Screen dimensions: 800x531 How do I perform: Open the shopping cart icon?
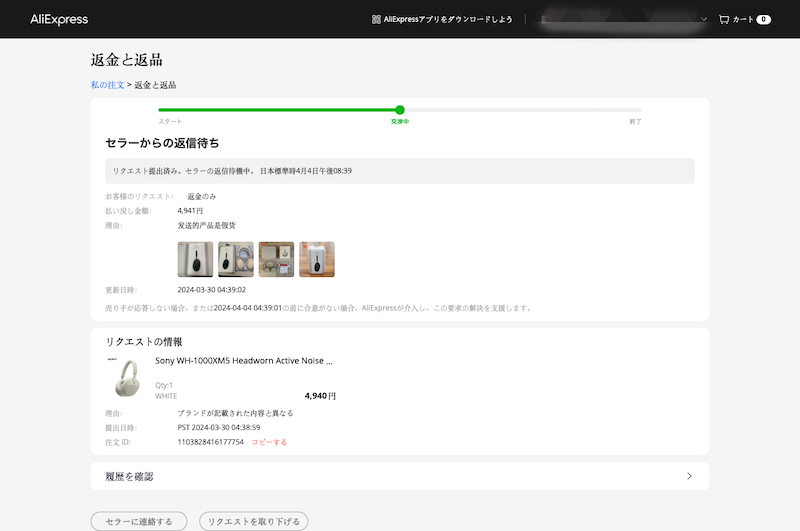tap(723, 19)
